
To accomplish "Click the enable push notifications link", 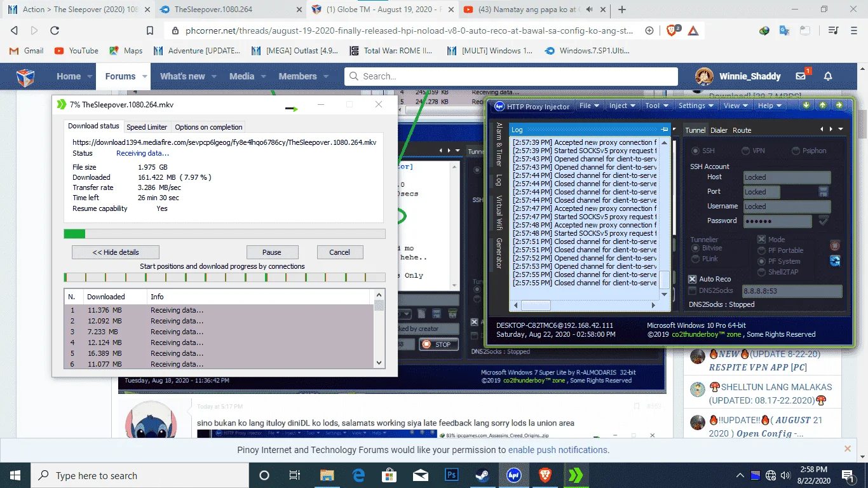I will (558, 450).
